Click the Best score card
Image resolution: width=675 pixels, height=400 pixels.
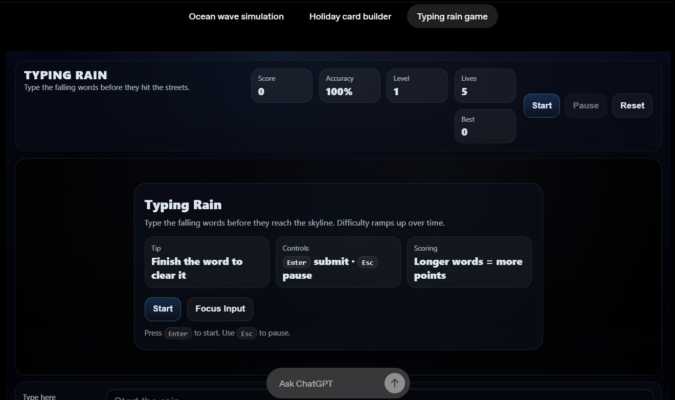click(485, 126)
